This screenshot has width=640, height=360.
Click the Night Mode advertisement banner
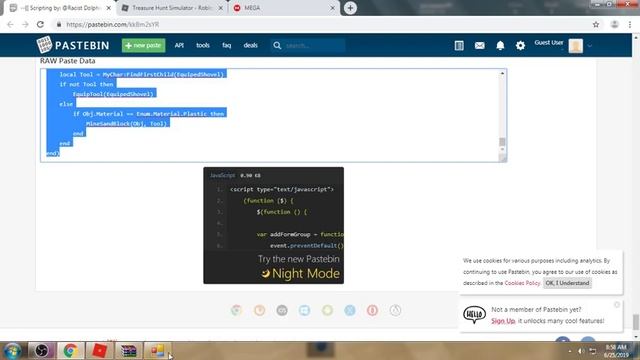click(273, 225)
